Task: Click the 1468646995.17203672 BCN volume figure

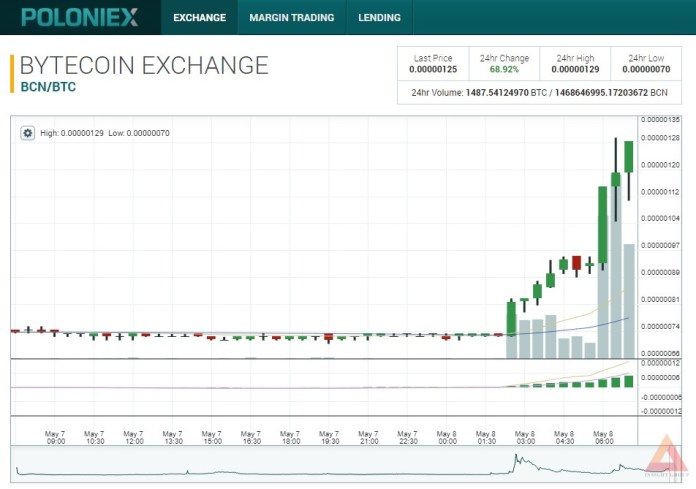Action: (x=611, y=93)
